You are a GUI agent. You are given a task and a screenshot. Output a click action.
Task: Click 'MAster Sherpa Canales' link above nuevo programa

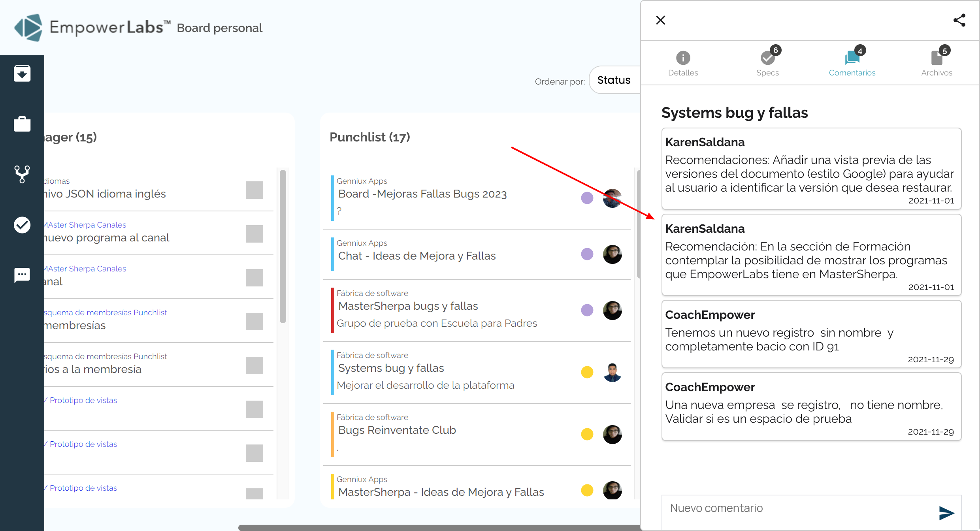coord(85,225)
